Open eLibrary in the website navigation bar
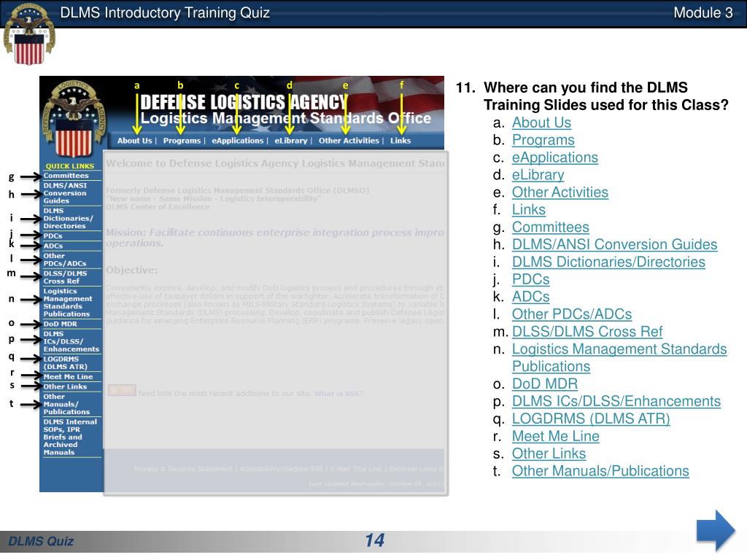Image resolution: width=747 pixels, height=560 pixels. tap(290, 141)
